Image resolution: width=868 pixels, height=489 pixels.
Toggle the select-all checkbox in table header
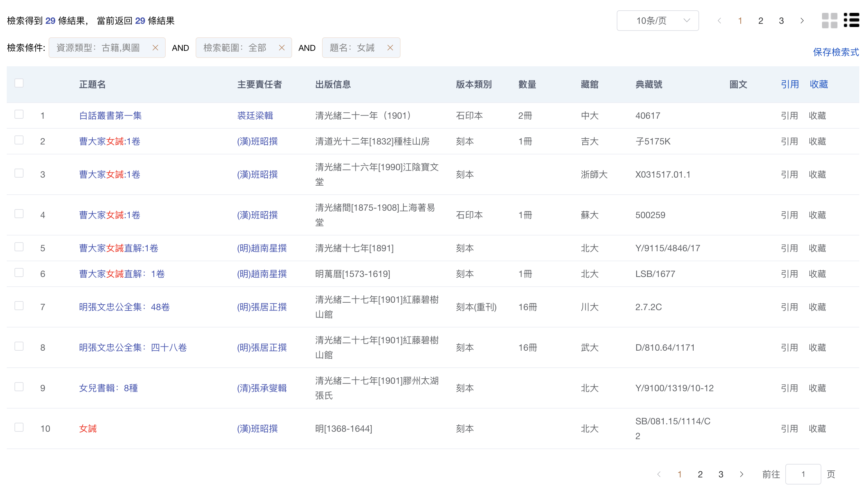pyautogui.click(x=19, y=83)
